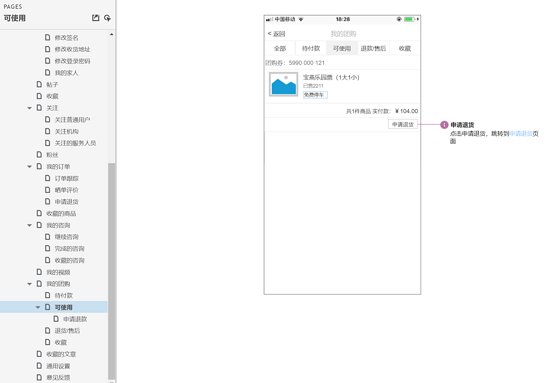Collapse the 我的团购 tree node
The height and width of the screenshot is (383, 550).
29,284
